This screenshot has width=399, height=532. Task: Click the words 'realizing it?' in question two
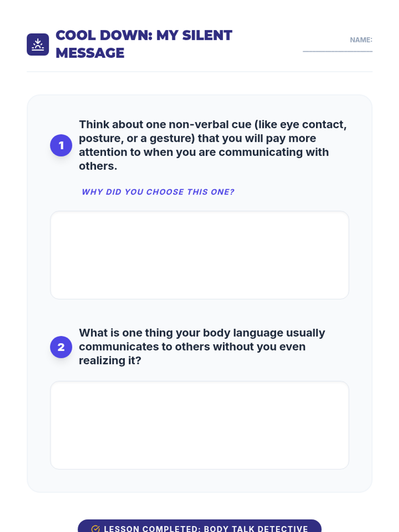(x=110, y=360)
